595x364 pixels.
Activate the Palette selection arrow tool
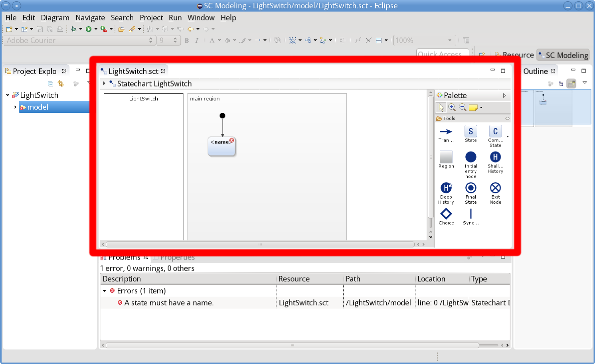click(x=441, y=107)
